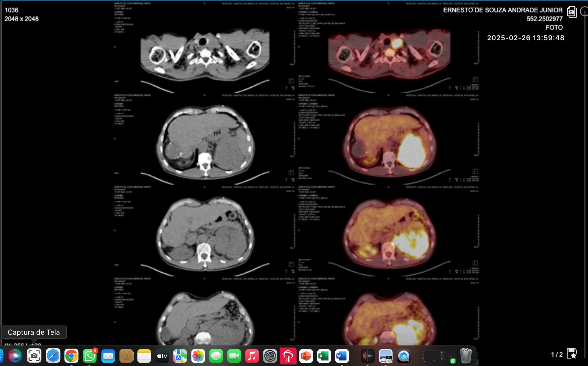Image resolution: width=588 pixels, height=366 pixels.
Task: Open System Settings gear in dock
Action: [270, 356]
